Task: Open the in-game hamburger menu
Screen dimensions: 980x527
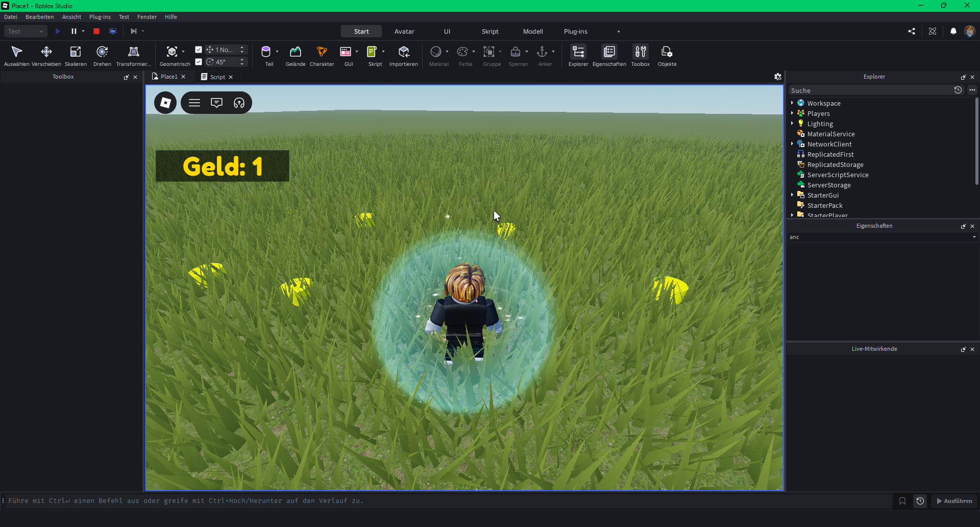Action: [194, 103]
